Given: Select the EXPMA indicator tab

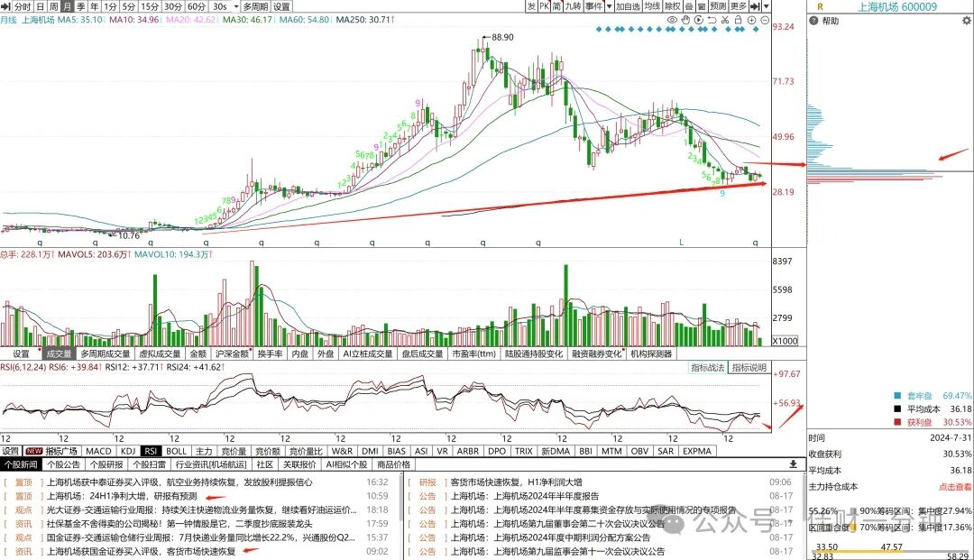Looking at the screenshot, I should click(x=697, y=452).
